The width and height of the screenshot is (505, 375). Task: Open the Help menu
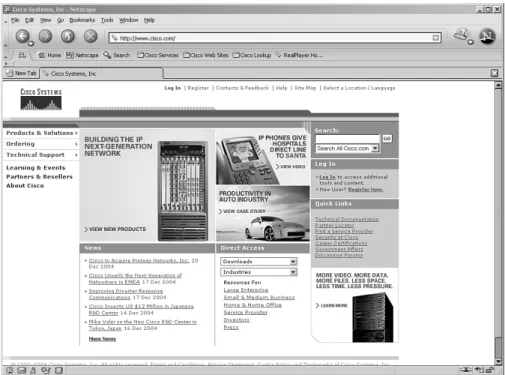pos(149,20)
